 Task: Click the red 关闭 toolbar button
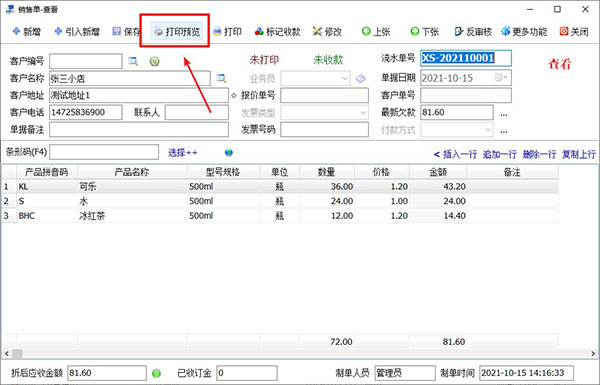coord(574,31)
